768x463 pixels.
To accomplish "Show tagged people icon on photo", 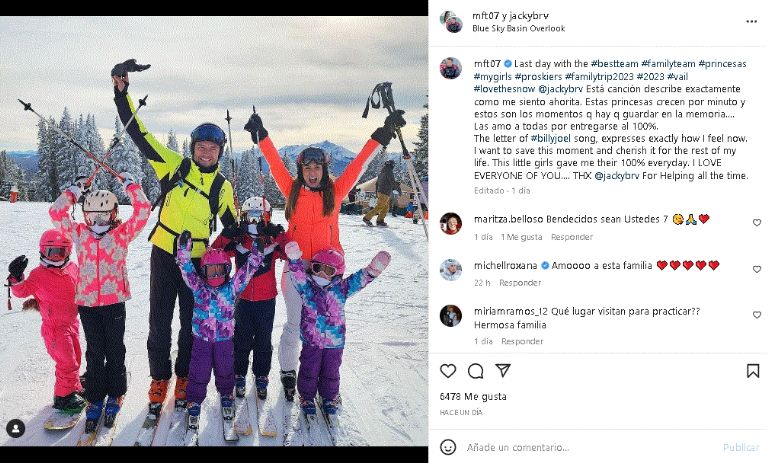I will point(16,429).
